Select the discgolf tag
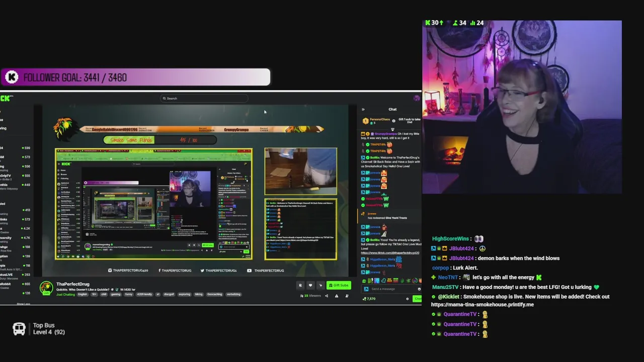 pyautogui.click(x=169, y=295)
